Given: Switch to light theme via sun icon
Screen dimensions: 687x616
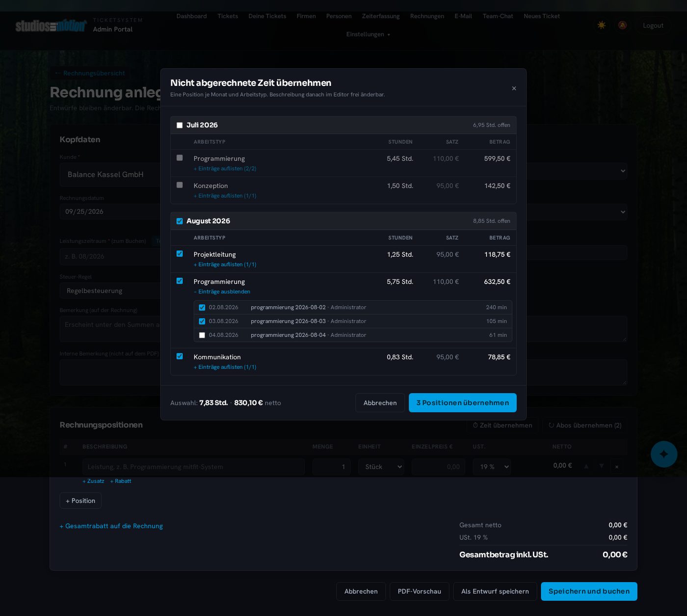Looking at the screenshot, I should click(602, 25).
